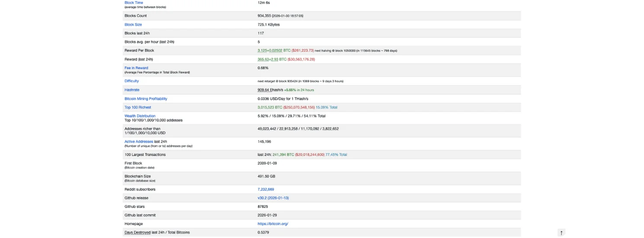The height and width of the screenshot is (238, 644).
Task: Open Reddit subscribers count 7,232,669
Action: (266, 189)
